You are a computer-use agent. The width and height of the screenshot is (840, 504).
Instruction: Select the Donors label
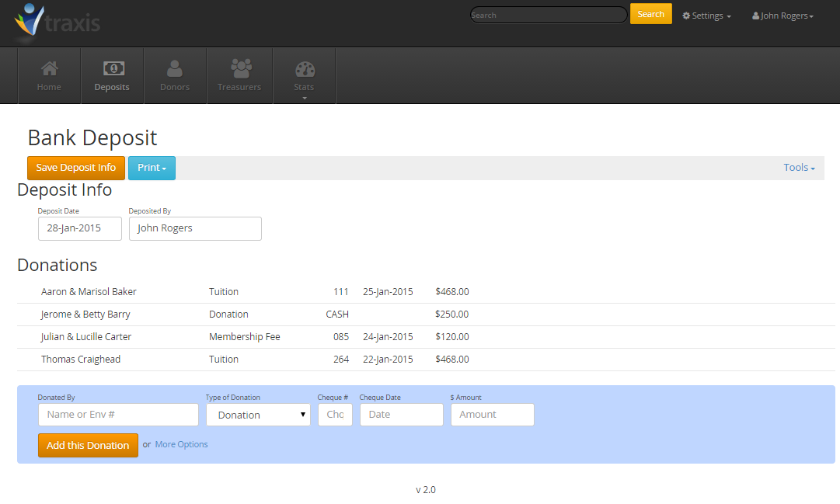[175, 87]
